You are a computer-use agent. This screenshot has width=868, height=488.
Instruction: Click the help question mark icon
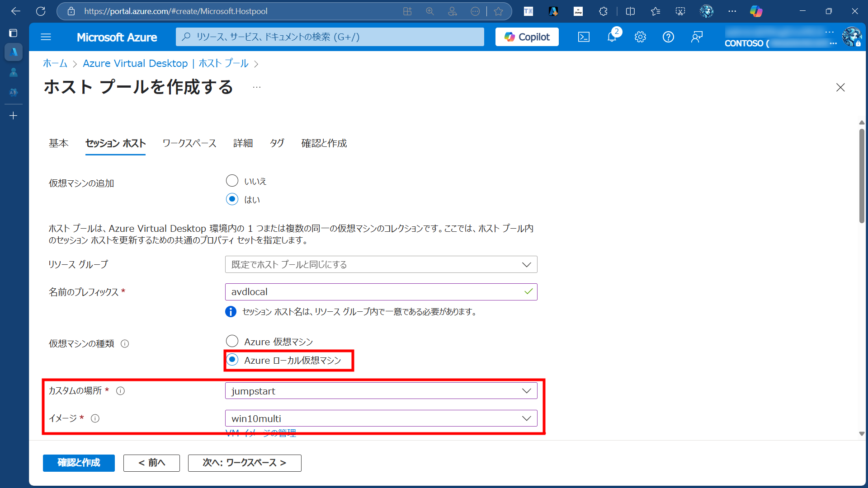click(x=668, y=37)
